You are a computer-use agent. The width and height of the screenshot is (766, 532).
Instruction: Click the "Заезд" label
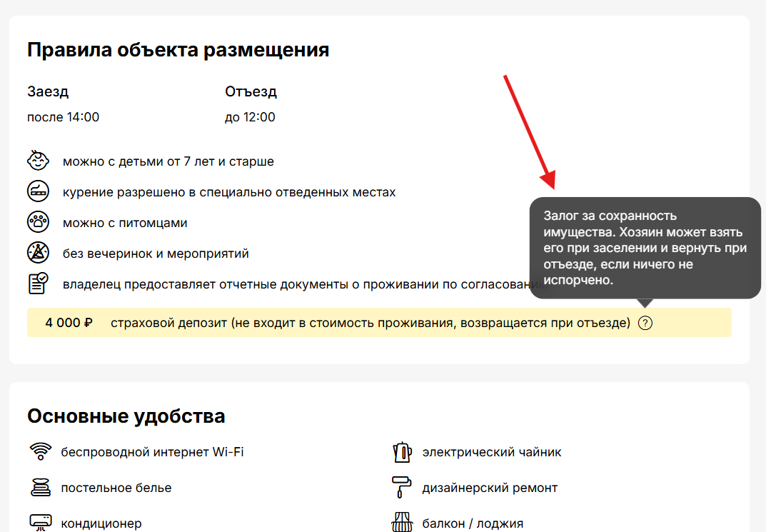(x=48, y=91)
